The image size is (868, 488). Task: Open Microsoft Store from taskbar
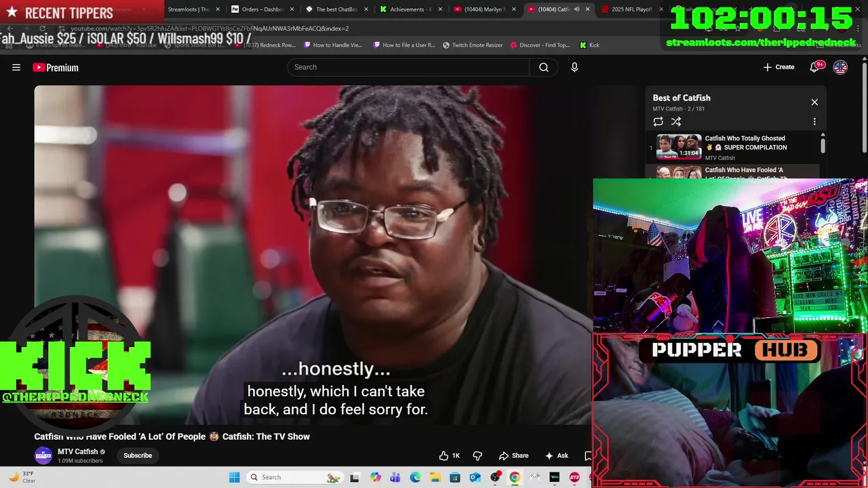click(x=455, y=477)
